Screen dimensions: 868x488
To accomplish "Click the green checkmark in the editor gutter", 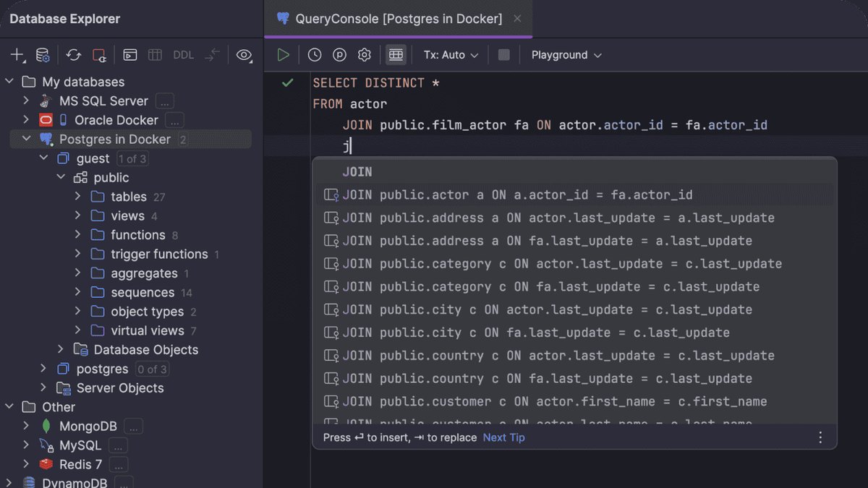I will pyautogui.click(x=287, y=83).
